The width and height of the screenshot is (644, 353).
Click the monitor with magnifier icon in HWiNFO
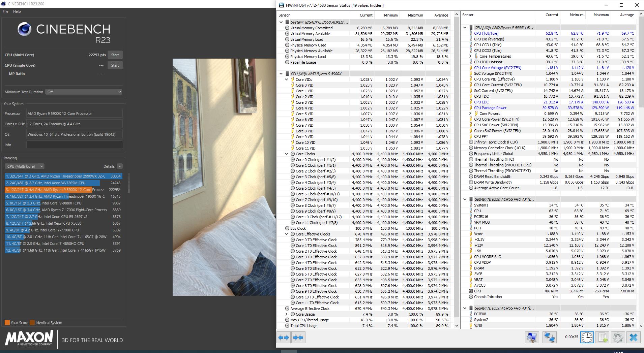pyautogui.click(x=532, y=338)
